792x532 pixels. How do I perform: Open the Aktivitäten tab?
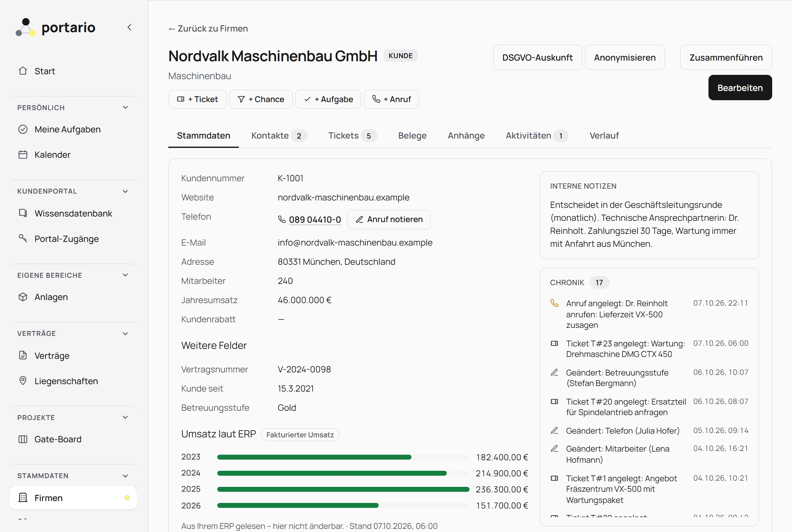click(x=537, y=136)
